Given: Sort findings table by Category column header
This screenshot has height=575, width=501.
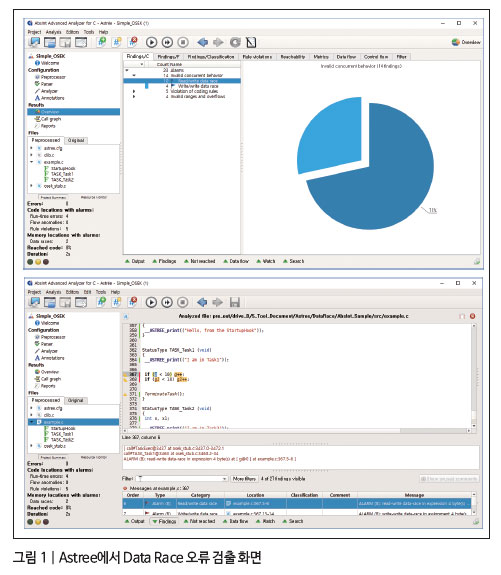Looking at the screenshot, I should 200,495.
